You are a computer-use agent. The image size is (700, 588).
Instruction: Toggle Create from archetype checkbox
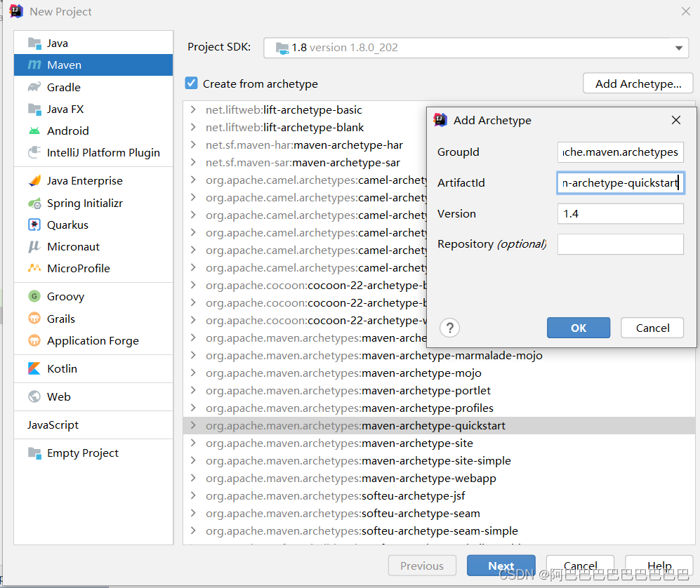pyautogui.click(x=191, y=83)
